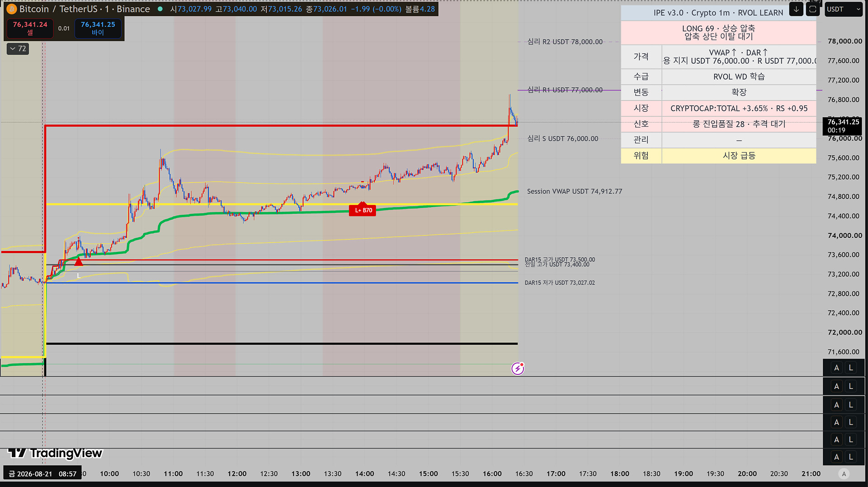Click the Session VWAP USDT 74,912.77 label
The image size is (868, 487).
pos(575,192)
